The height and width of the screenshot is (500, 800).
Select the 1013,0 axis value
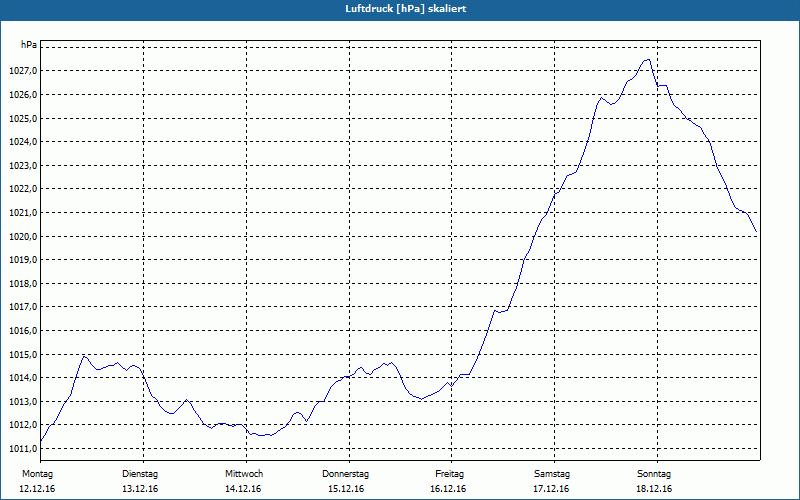click(23, 402)
